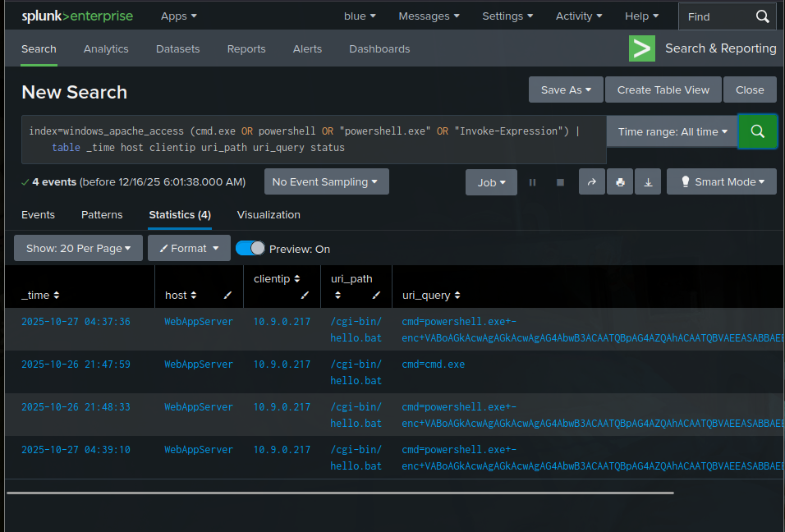
Task: Open the Alerts nav tab
Action: pos(307,49)
